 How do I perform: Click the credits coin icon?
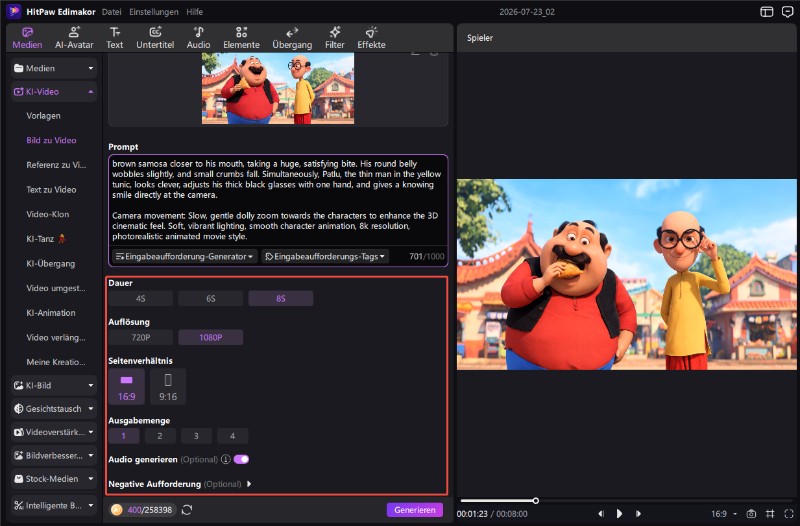(x=117, y=510)
